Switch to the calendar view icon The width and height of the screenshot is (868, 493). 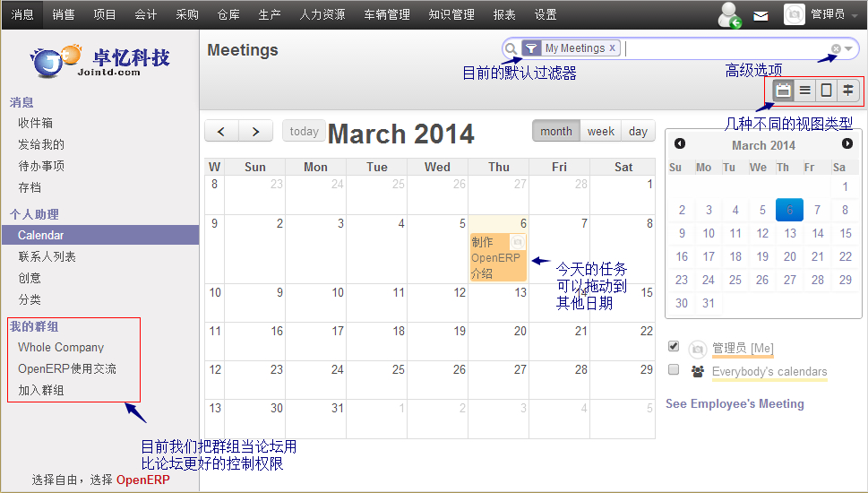click(783, 90)
